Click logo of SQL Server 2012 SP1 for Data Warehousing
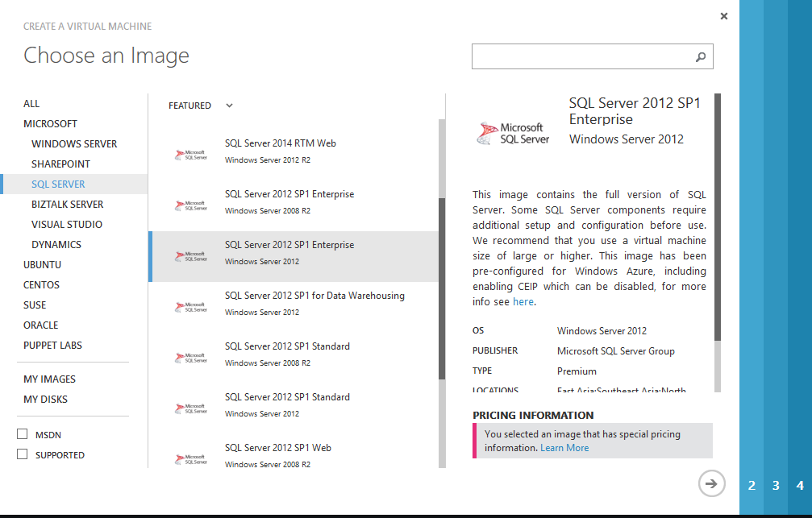 pyautogui.click(x=191, y=307)
